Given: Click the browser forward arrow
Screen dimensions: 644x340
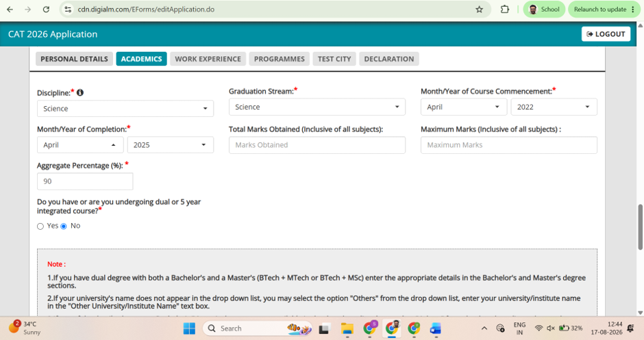Looking at the screenshot, I should (x=27, y=10).
